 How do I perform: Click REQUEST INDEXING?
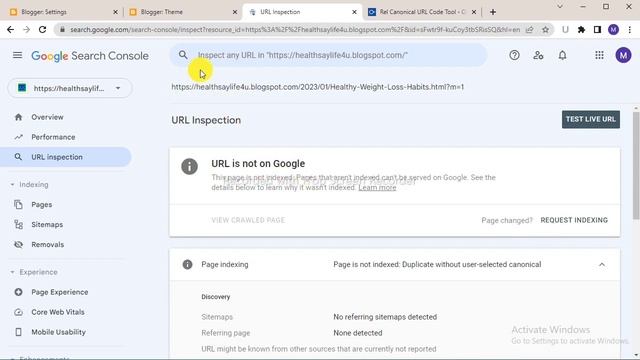click(x=574, y=220)
